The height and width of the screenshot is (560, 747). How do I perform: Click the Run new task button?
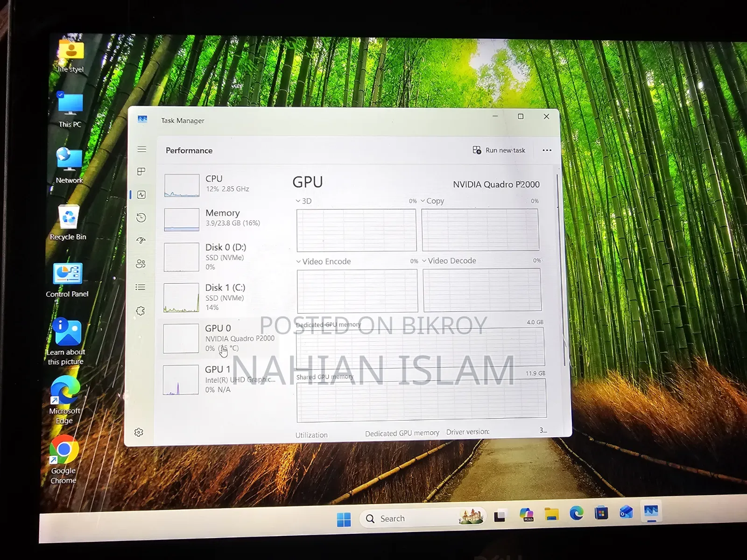tap(499, 150)
